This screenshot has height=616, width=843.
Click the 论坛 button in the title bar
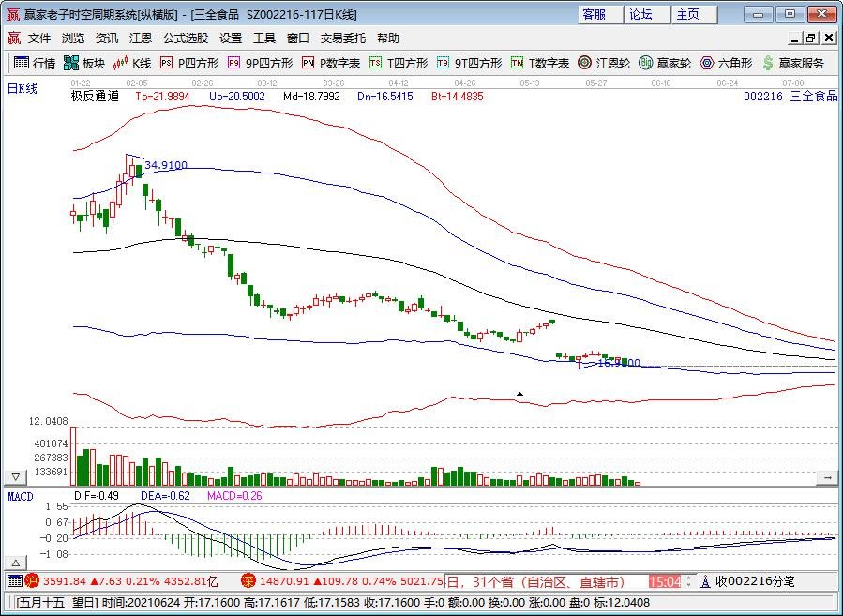[x=647, y=14]
